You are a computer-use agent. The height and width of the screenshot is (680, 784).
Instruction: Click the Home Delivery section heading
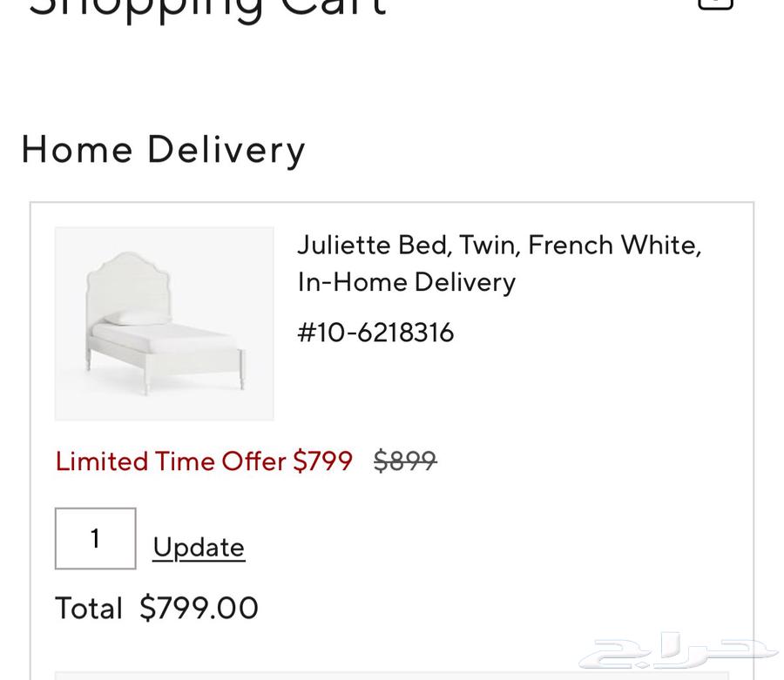pos(163,149)
